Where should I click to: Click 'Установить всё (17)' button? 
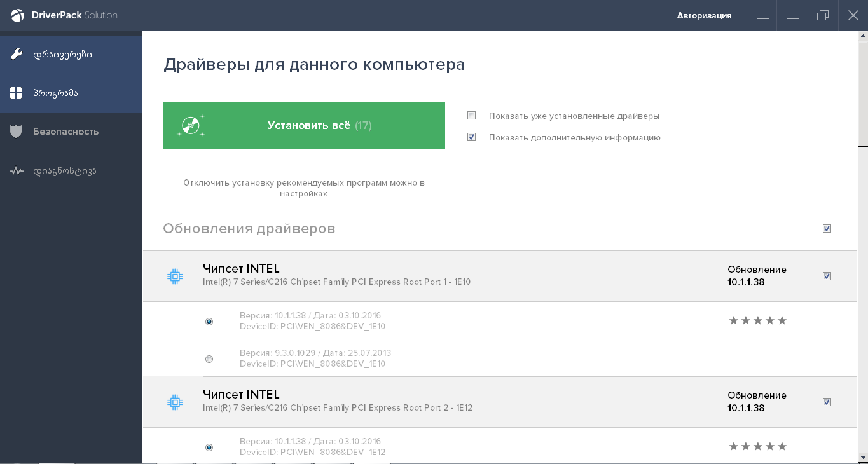304,125
